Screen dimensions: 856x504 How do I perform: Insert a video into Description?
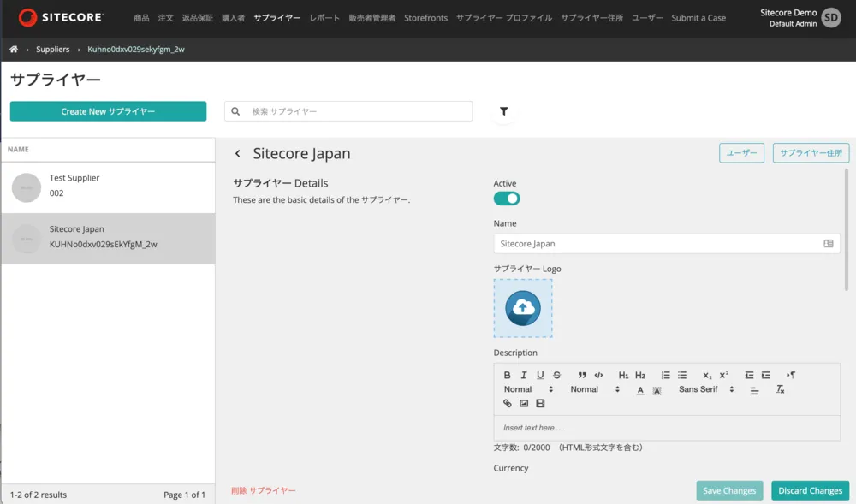click(x=540, y=404)
